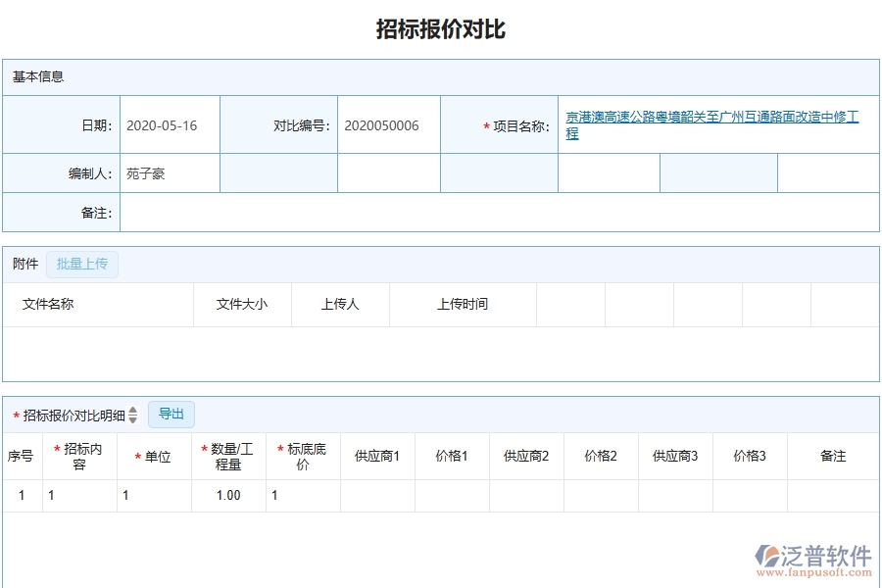882x588 pixels.
Task: Open the 京港澳高速公路 project name link
Action: (712, 121)
